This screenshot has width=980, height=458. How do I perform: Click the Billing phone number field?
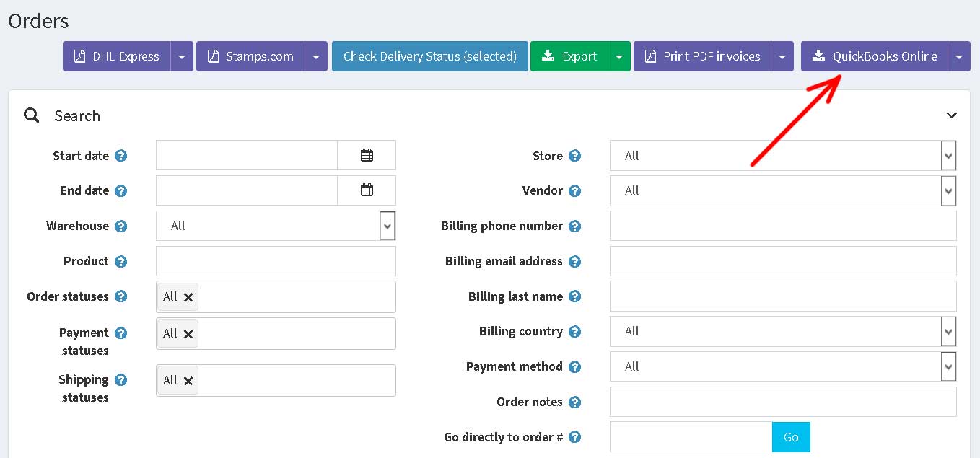point(783,226)
